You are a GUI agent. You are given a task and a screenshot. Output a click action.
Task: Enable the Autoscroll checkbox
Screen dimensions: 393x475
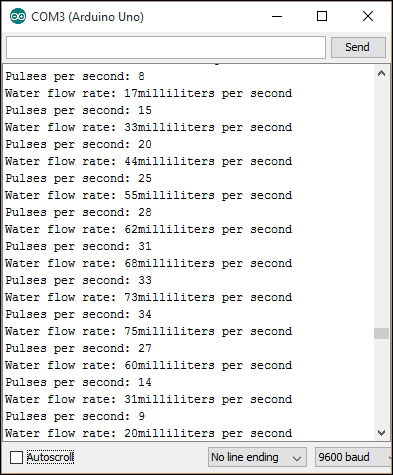16,457
